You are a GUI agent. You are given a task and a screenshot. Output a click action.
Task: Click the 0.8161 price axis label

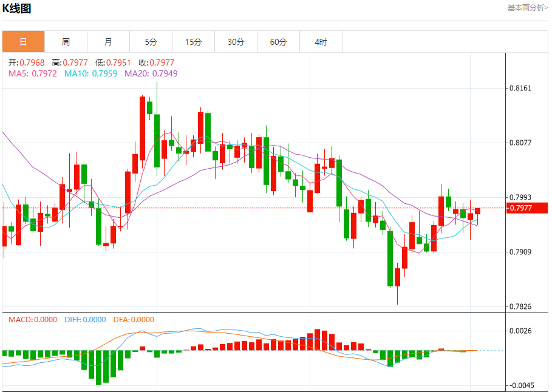[520, 88]
